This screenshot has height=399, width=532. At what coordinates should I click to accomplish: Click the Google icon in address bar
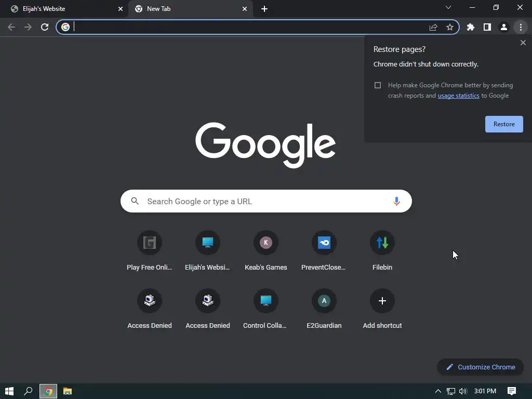65,27
